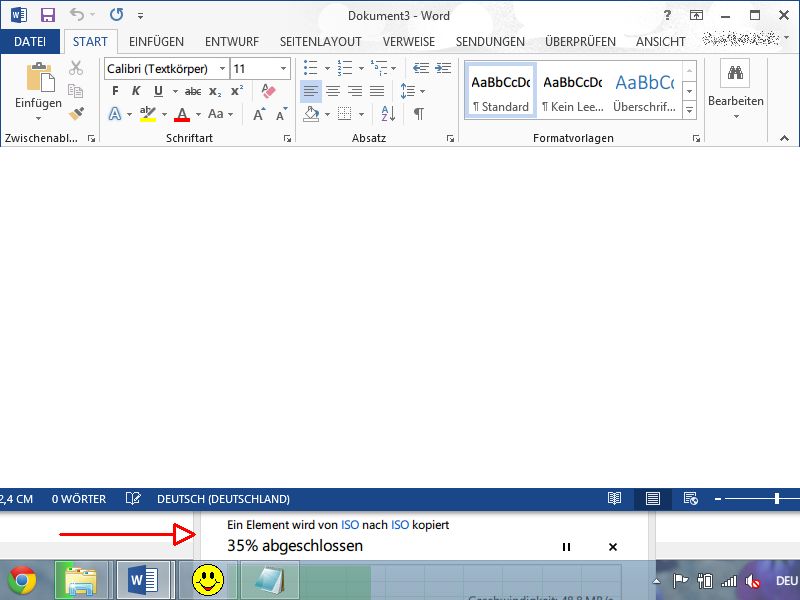
Task: Click DEUTSCH (DEUTSCHLAND) language in status bar
Action: click(223, 499)
